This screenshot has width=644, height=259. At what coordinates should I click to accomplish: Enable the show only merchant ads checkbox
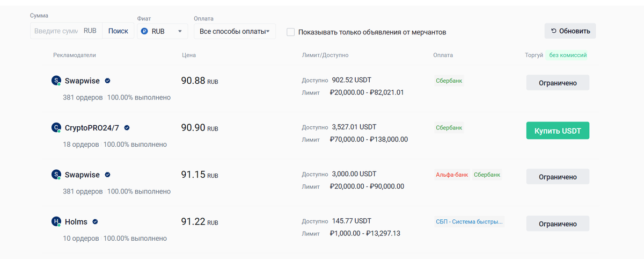tap(290, 32)
